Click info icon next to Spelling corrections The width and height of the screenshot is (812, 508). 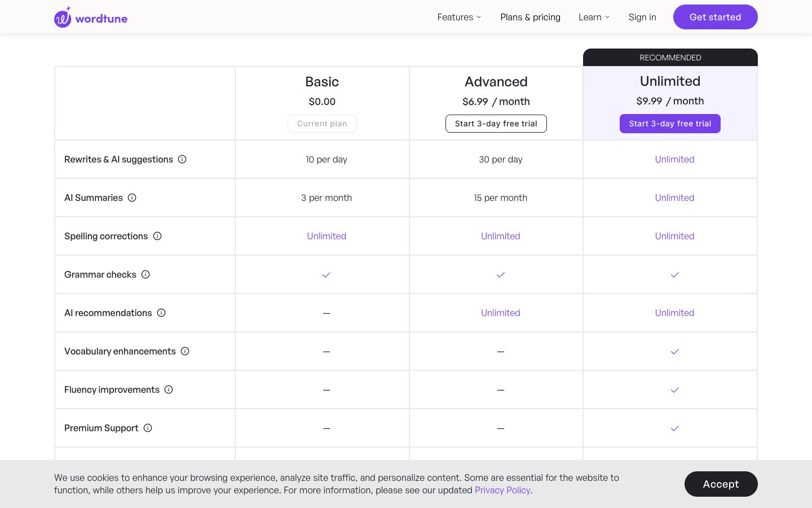[157, 236]
